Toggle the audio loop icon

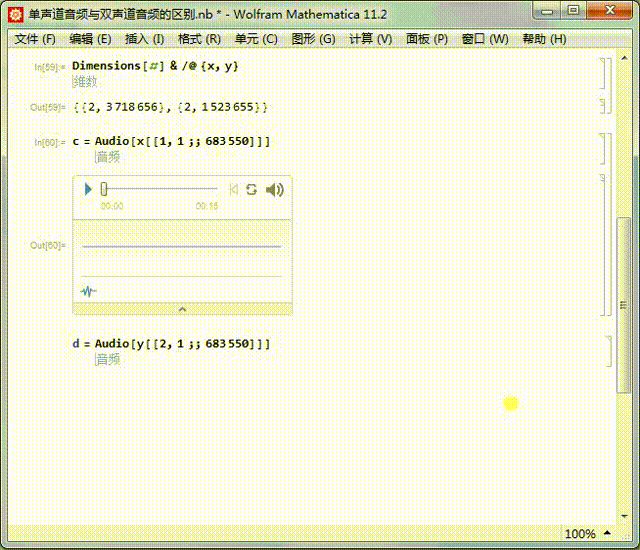click(x=251, y=189)
